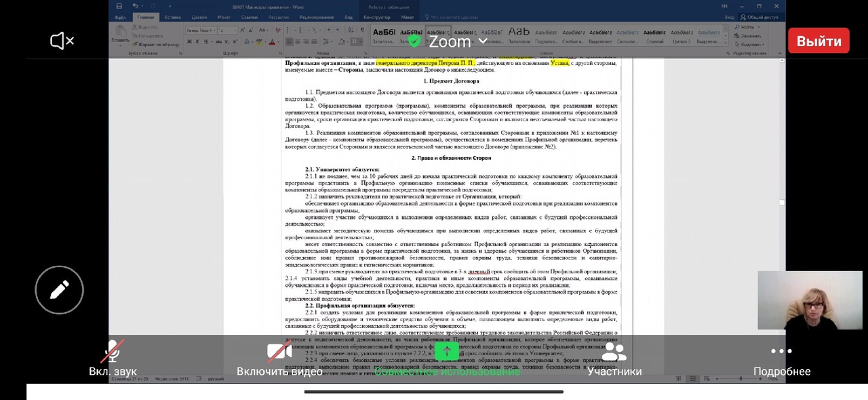The image size is (868, 400).
Task: Switch to the Вставка ribbon tab
Action: click(x=172, y=17)
